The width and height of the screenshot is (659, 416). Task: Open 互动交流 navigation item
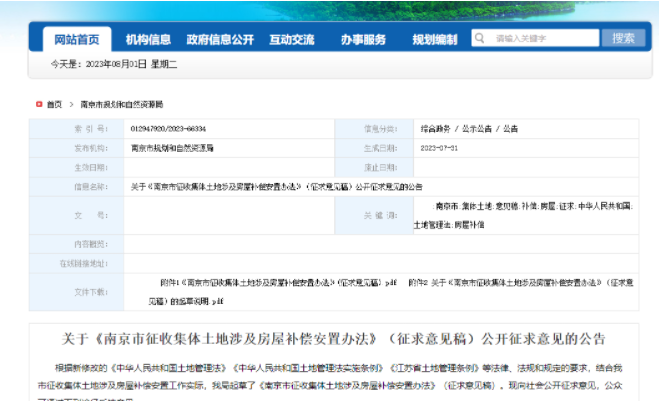coord(291,39)
